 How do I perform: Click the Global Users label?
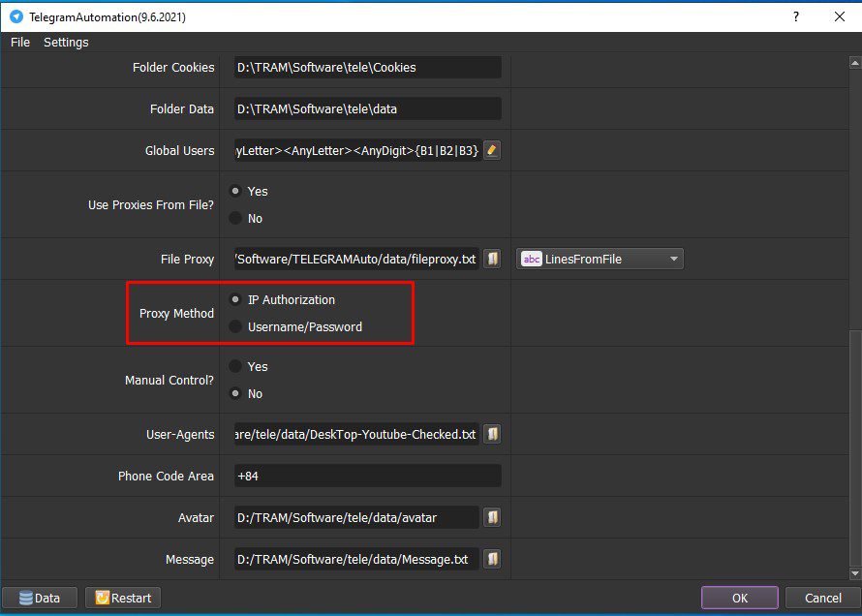180,150
